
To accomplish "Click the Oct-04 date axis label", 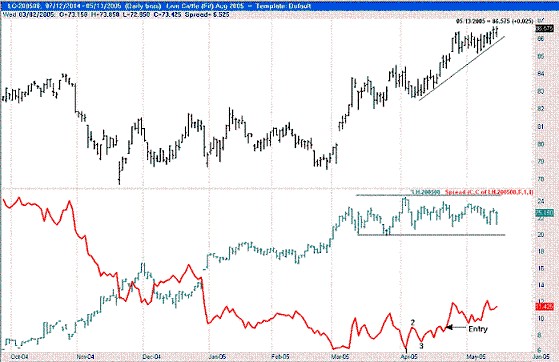I will pyautogui.click(x=20, y=357).
